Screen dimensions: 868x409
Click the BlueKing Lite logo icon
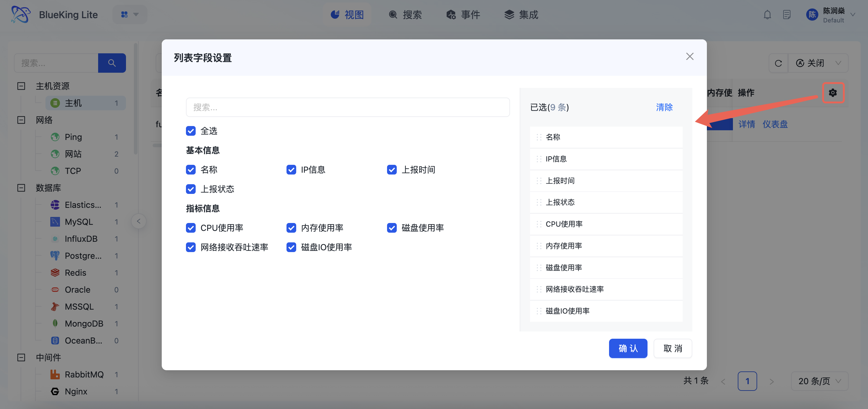coord(21,15)
